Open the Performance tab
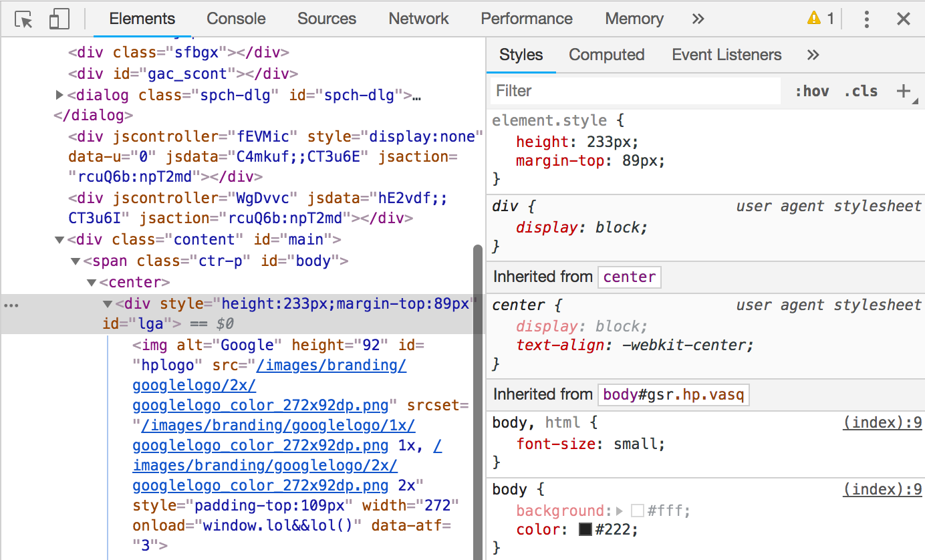925x560 pixels. click(x=527, y=19)
